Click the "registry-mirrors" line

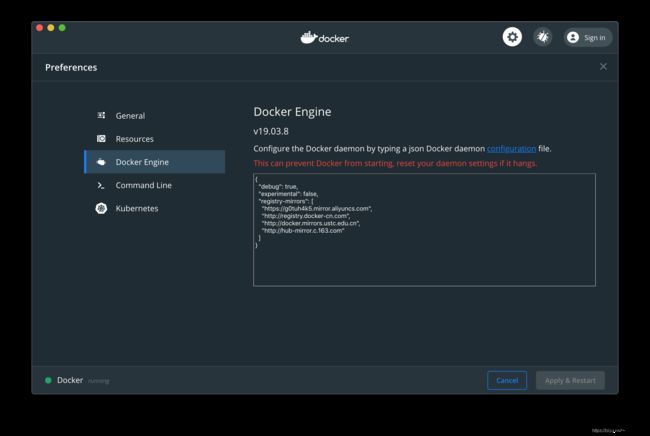point(286,201)
